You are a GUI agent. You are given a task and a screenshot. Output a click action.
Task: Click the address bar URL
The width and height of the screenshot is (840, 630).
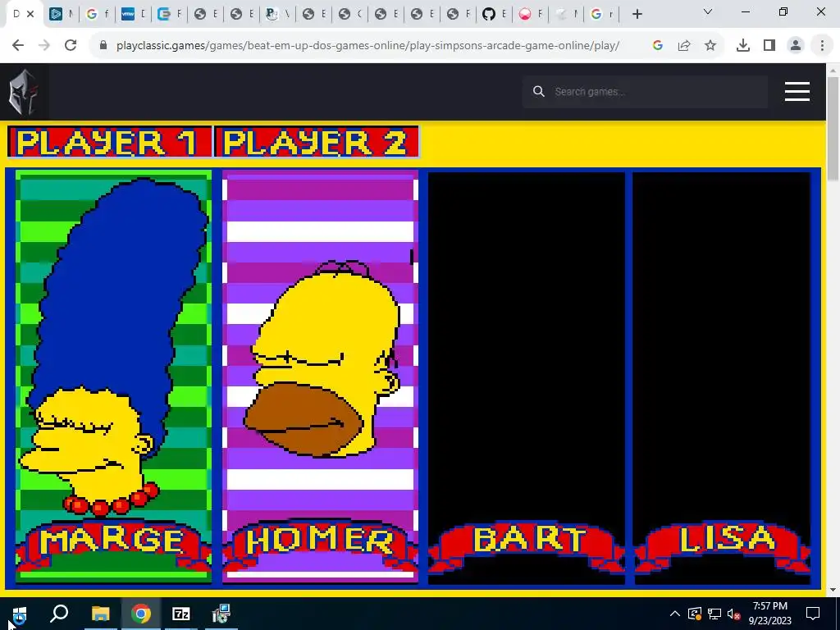tap(367, 46)
